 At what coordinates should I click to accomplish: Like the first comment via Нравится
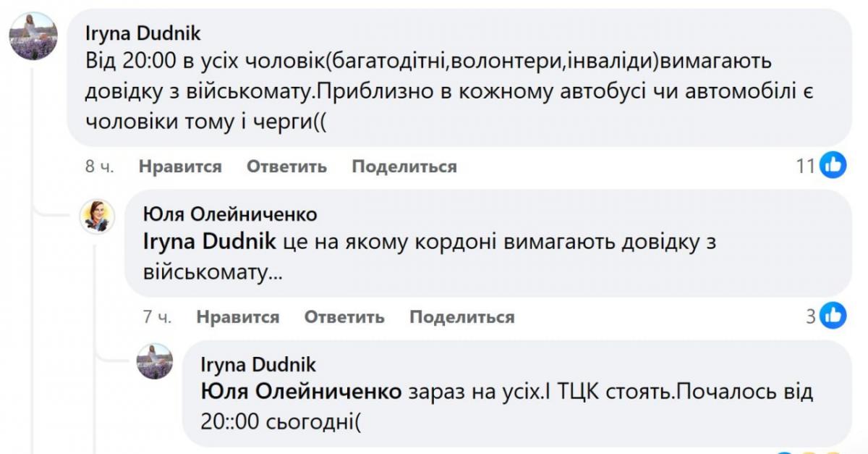click(x=179, y=166)
